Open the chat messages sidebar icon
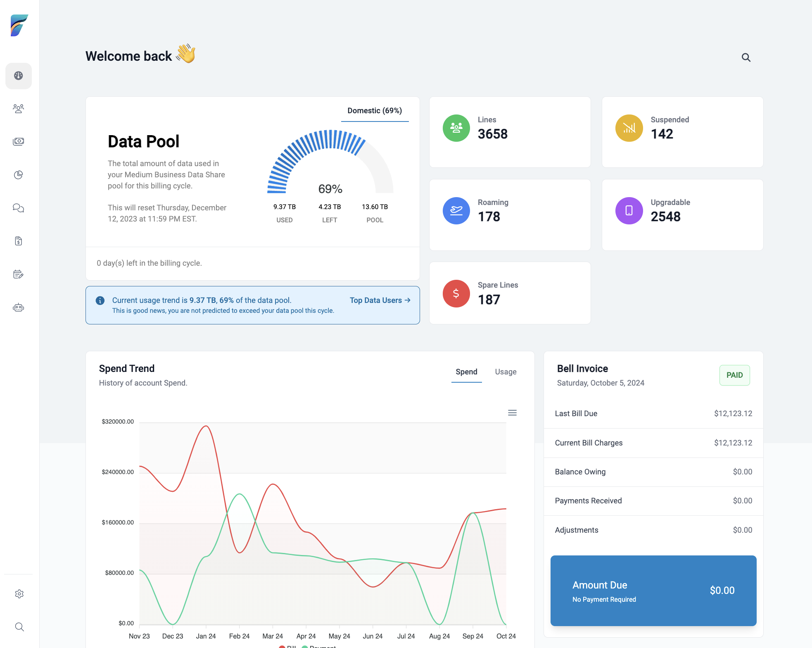The width and height of the screenshot is (812, 648). pyautogui.click(x=19, y=208)
